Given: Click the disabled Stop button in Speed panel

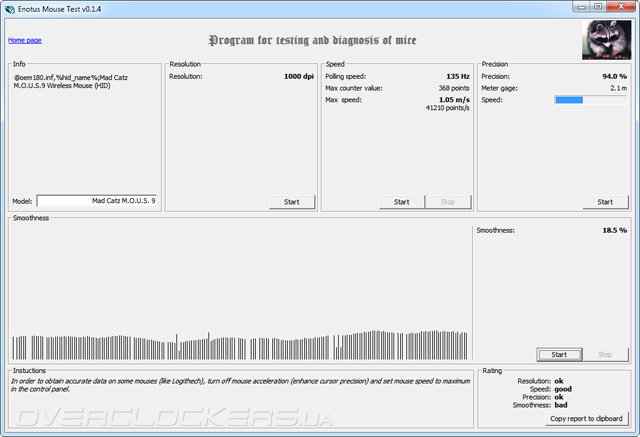Looking at the screenshot, I should [448, 202].
